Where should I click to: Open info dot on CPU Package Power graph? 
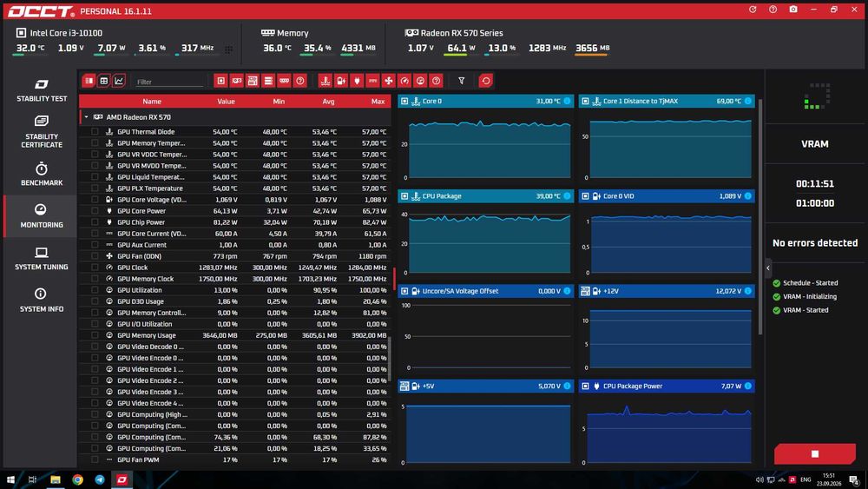(x=748, y=386)
